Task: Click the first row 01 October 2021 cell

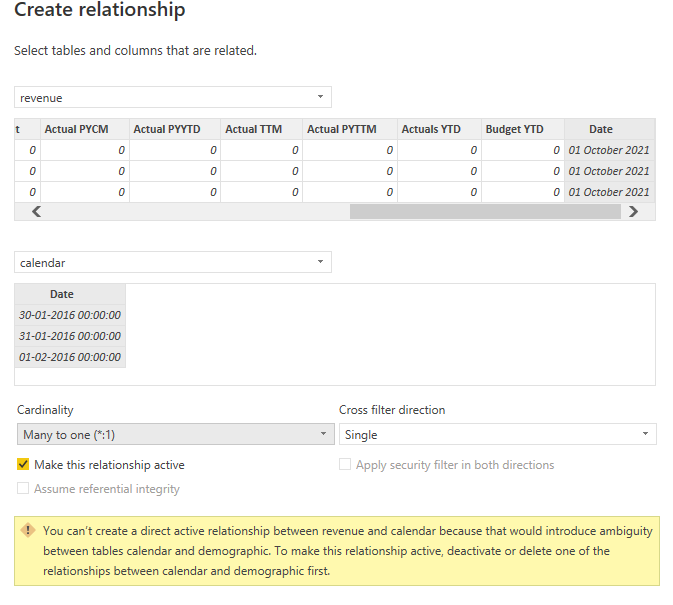Action: click(609, 150)
